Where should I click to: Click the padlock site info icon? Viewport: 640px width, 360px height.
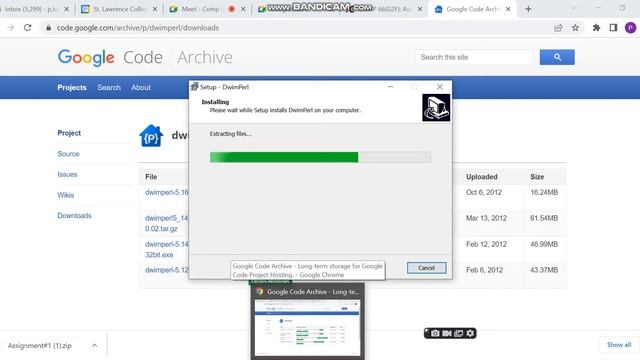tap(49, 28)
